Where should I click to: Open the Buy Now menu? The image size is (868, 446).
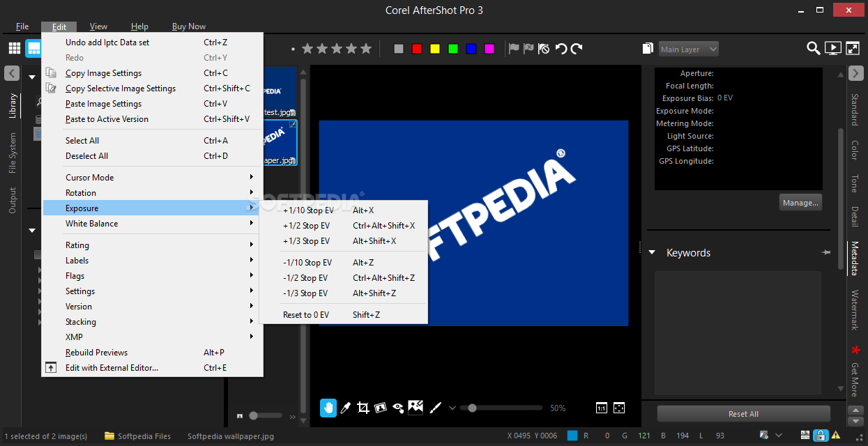[189, 26]
